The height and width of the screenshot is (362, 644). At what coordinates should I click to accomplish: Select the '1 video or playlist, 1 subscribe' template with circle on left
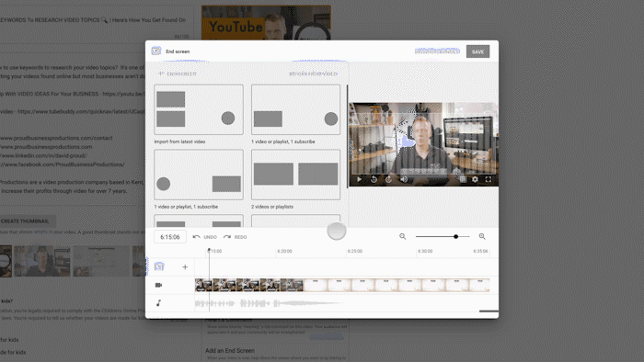199,175
